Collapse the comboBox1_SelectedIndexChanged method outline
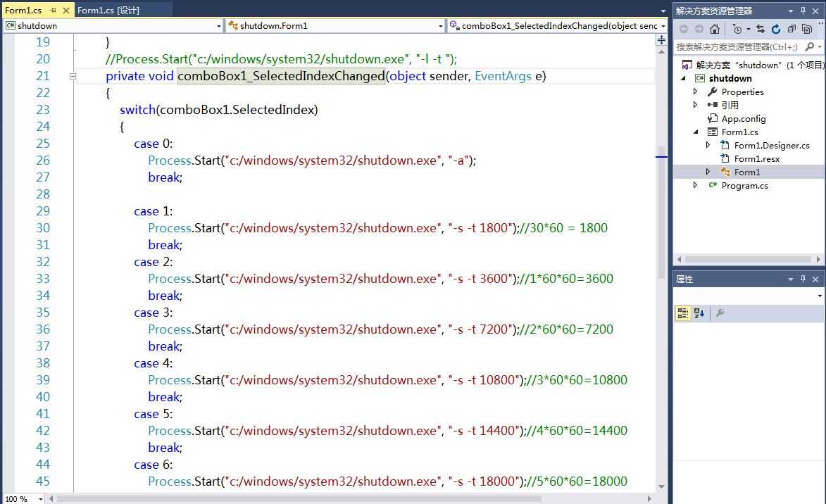 73,76
